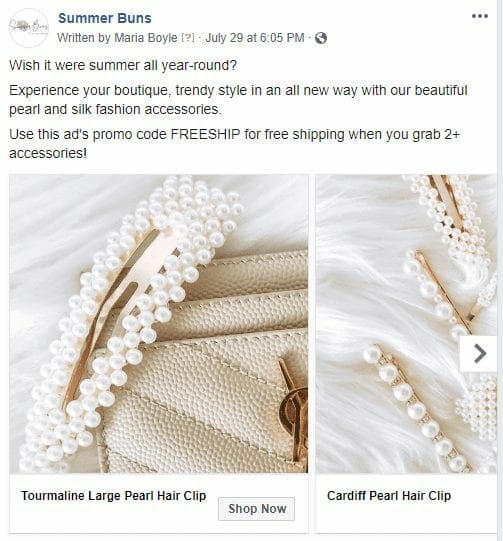503x541 pixels.
Task: Click the 'Written by' byline label
Action: click(x=84, y=38)
